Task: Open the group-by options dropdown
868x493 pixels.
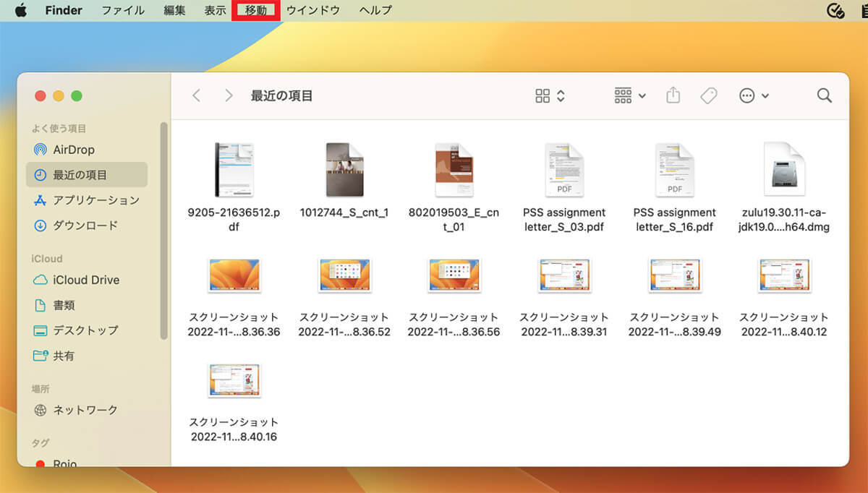Action: [x=630, y=95]
